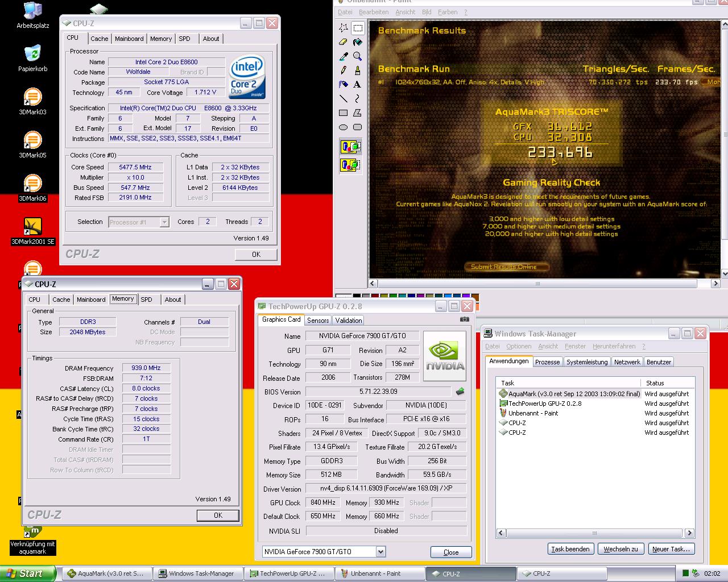Select the Magnifier tool in Paint
Image resolution: width=728 pixels, height=582 pixels.
coord(358,56)
